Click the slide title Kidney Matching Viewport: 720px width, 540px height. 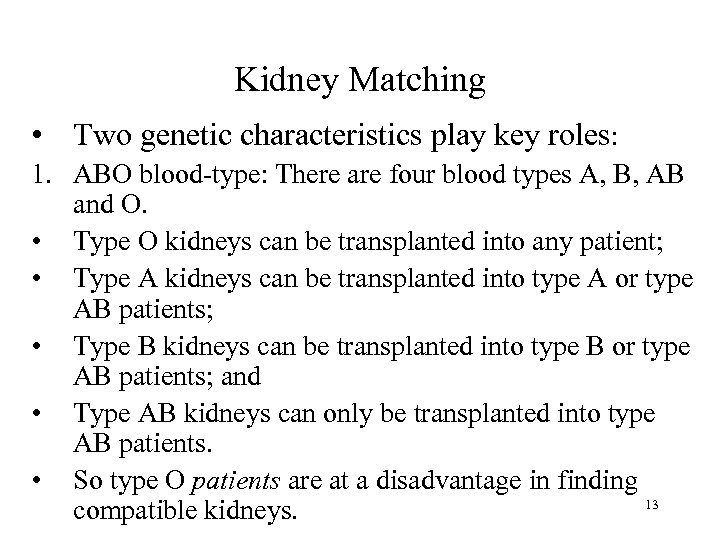(x=360, y=80)
